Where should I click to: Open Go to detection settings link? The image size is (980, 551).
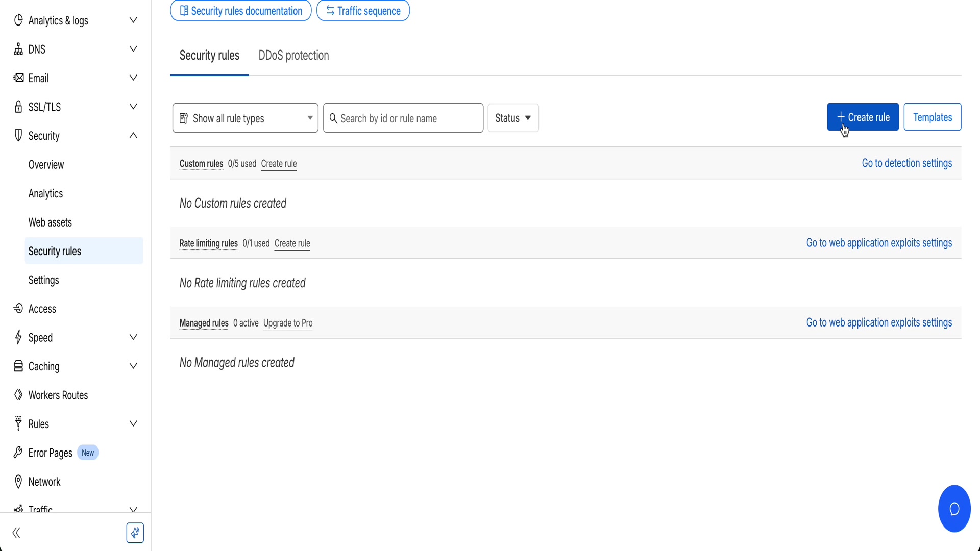coord(907,163)
